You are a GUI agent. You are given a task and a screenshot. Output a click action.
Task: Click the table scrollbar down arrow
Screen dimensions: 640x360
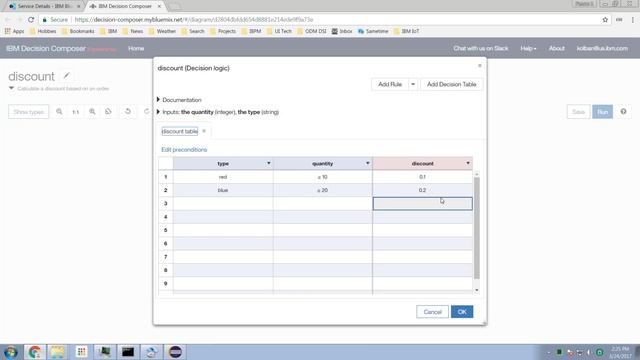click(x=476, y=290)
